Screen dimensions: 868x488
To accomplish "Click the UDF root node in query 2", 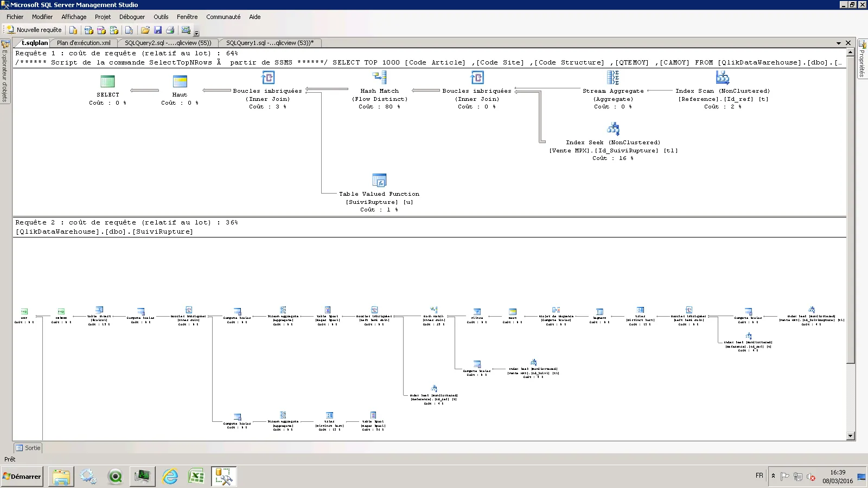I will tap(24, 312).
